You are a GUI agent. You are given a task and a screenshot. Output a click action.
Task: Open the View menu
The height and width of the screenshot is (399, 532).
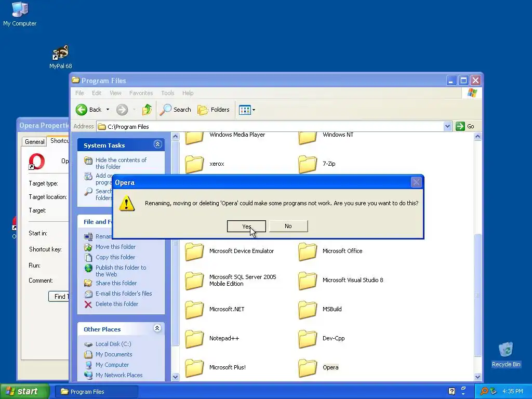pyautogui.click(x=115, y=93)
